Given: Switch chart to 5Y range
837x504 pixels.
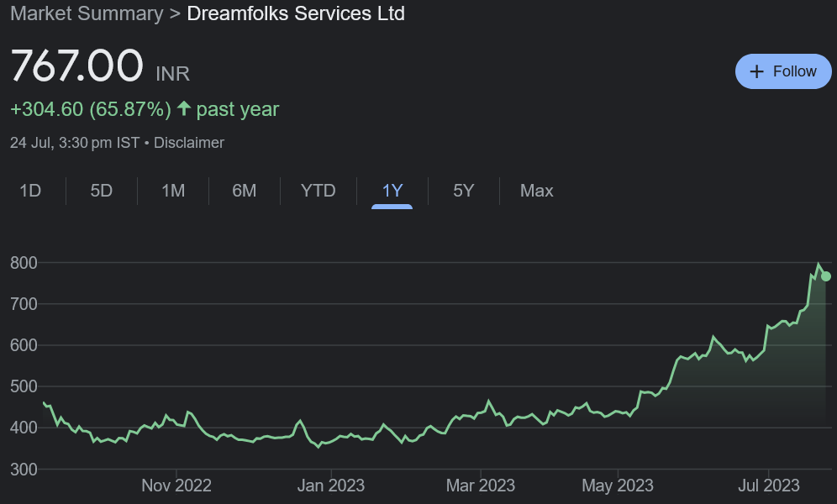Looking at the screenshot, I should pyautogui.click(x=464, y=191).
